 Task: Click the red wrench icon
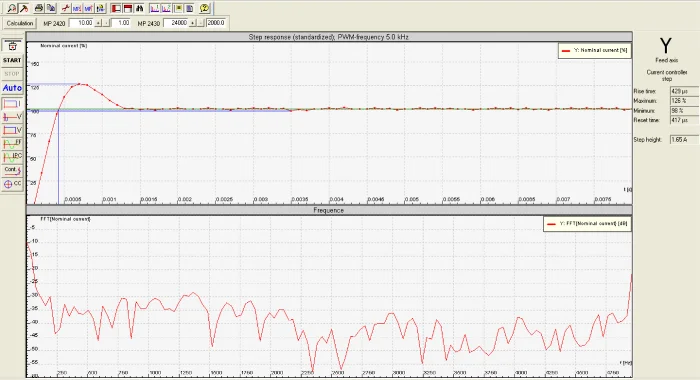pyautogui.click(x=65, y=8)
